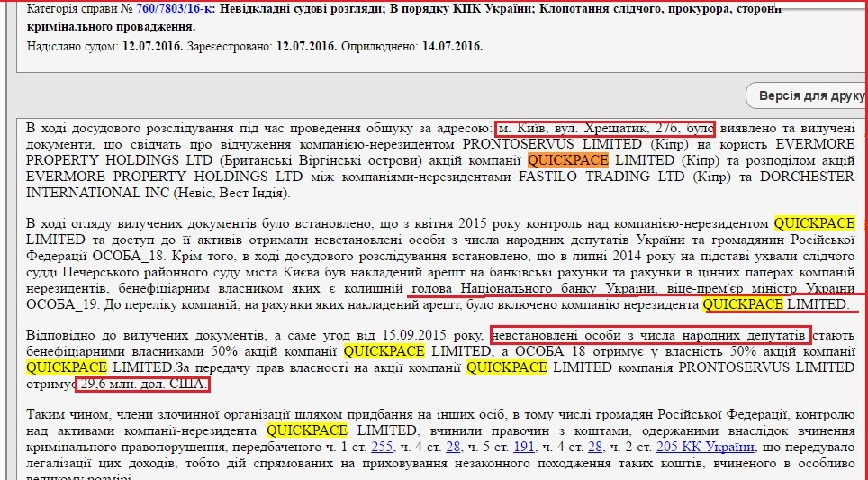
Task: Click the Категорія справи № label
Action: point(80,9)
